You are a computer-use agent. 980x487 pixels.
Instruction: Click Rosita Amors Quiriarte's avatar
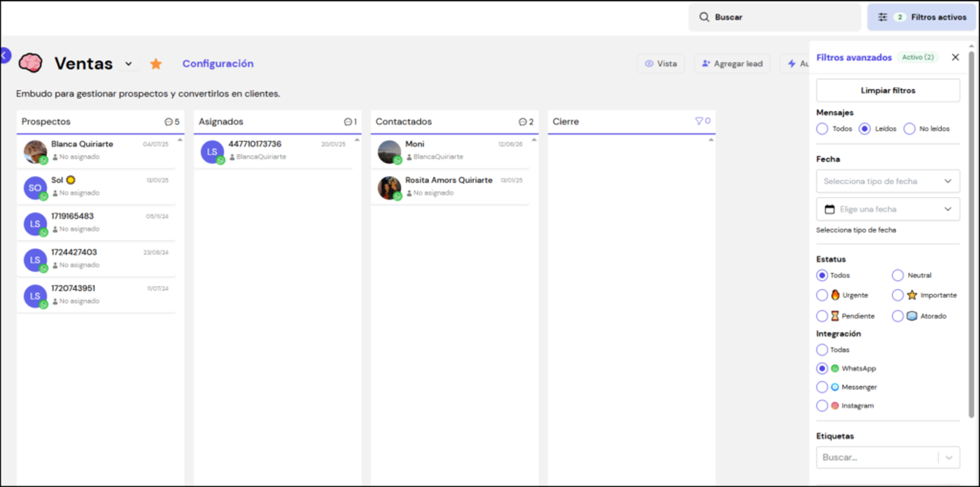click(x=389, y=188)
